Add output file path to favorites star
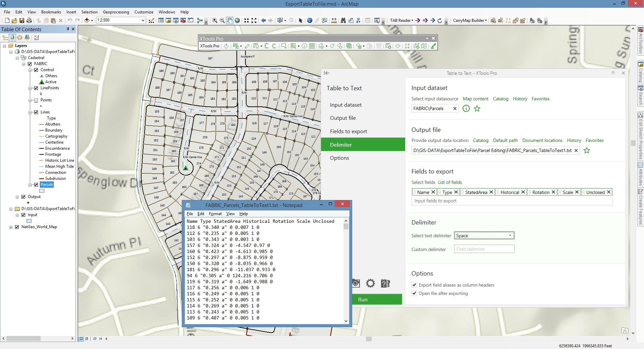644x349 pixels. click(587, 151)
